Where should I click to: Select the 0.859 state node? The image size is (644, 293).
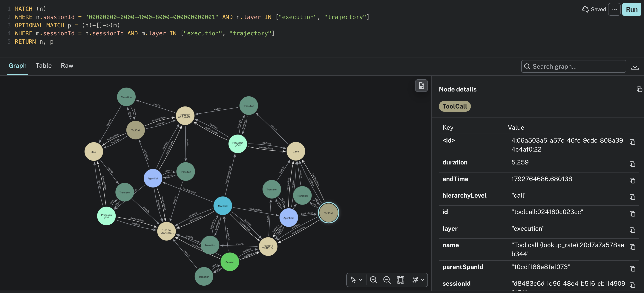coord(296,151)
